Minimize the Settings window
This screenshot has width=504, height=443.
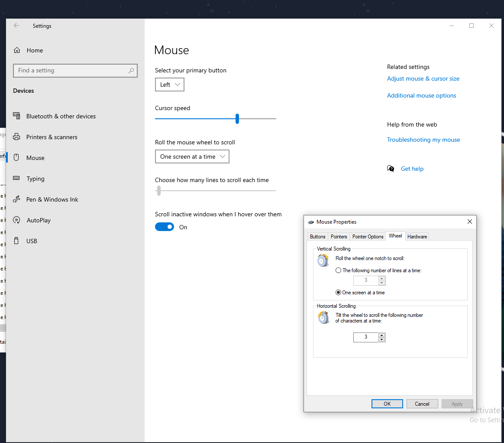pos(451,26)
